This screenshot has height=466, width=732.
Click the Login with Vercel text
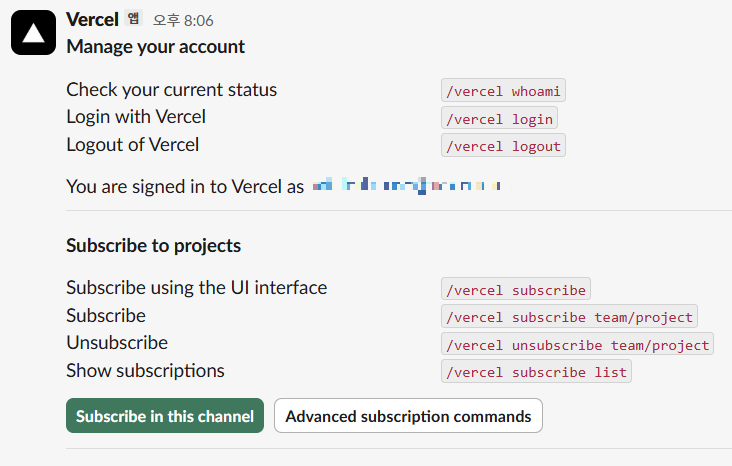[136, 117]
